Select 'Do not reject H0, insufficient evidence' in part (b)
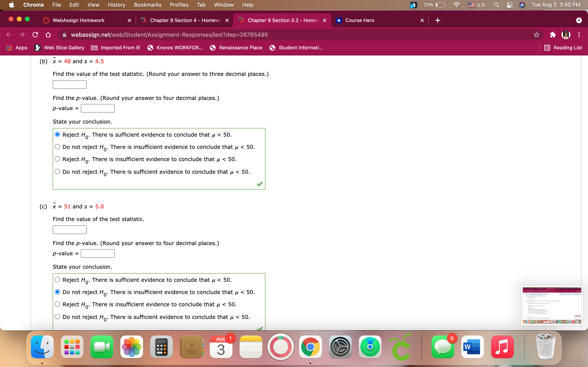The width and height of the screenshot is (588, 367). 57,146
